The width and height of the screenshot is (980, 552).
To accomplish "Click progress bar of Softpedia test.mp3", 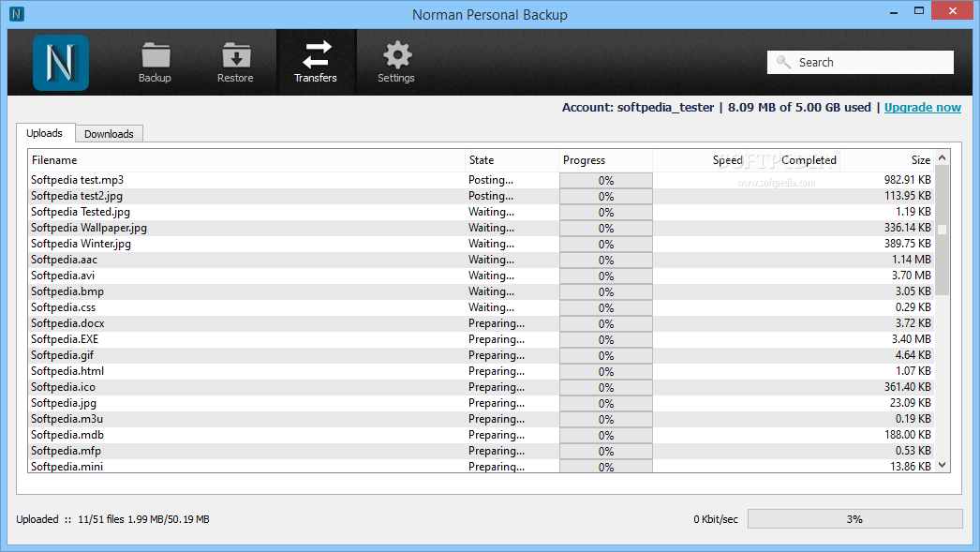I will 605,180.
